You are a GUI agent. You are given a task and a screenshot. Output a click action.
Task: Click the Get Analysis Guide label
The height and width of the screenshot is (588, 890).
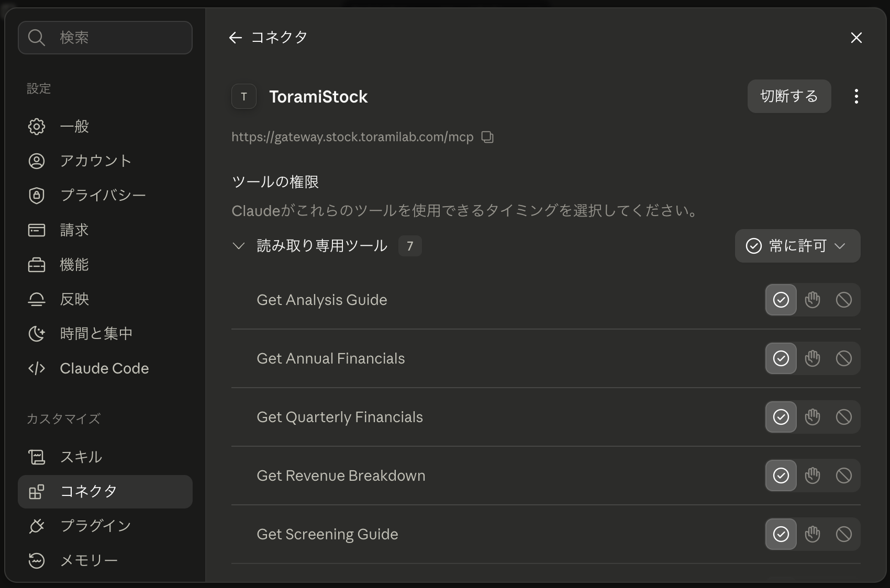(x=322, y=300)
